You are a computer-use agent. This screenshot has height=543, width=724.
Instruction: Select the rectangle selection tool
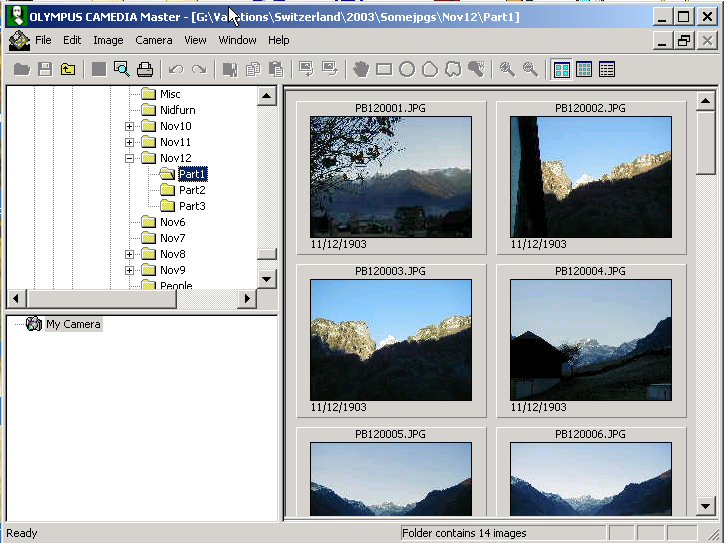click(x=384, y=69)
